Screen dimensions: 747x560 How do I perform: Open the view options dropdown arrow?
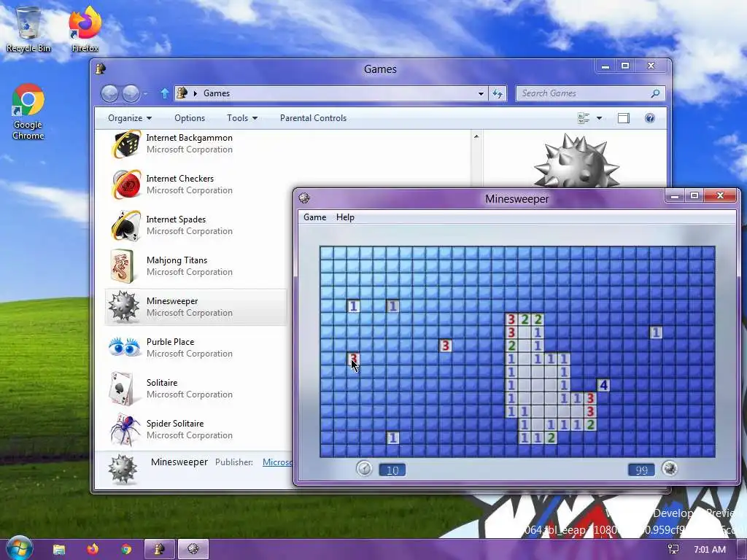point(599,118)
